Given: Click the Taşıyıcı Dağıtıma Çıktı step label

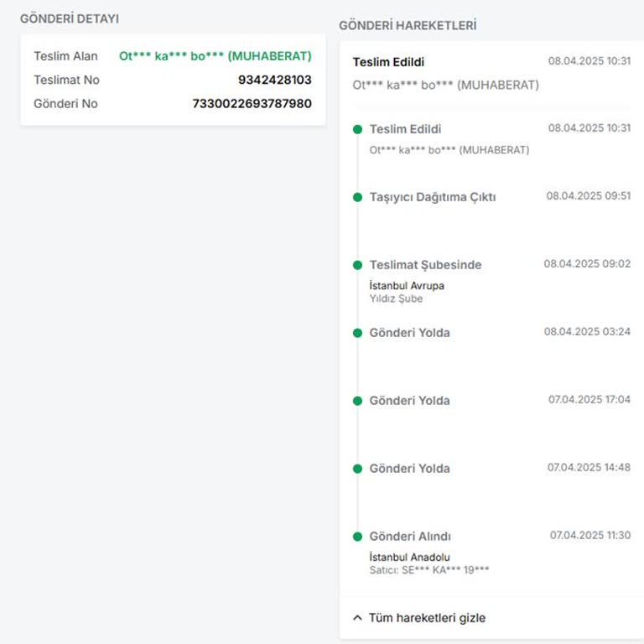Looking at the screenshot, I should click(432, 197).
